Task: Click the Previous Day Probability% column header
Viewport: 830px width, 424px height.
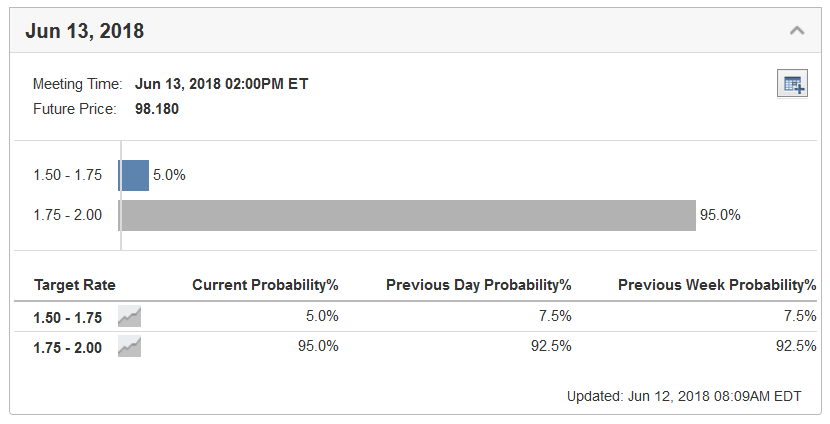Action: point(479,285)
